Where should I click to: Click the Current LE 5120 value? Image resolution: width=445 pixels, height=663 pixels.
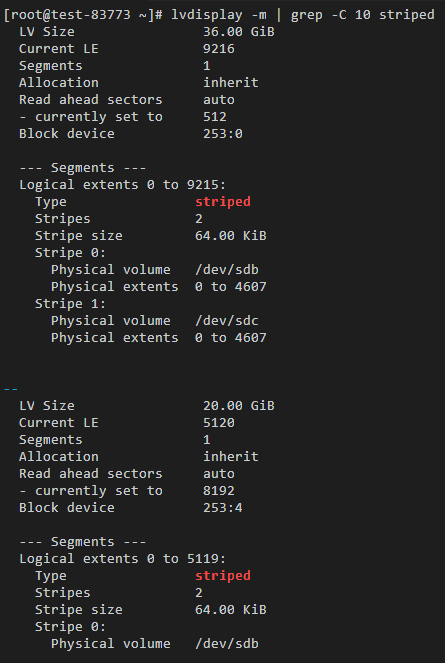[219, 422]
